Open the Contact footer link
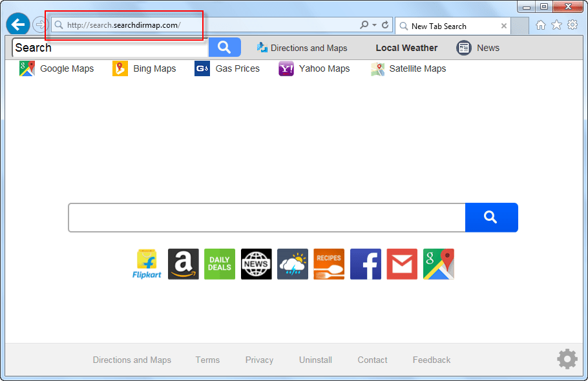The width and height of the screenshot is (588, 381). [x=372, y=360]
